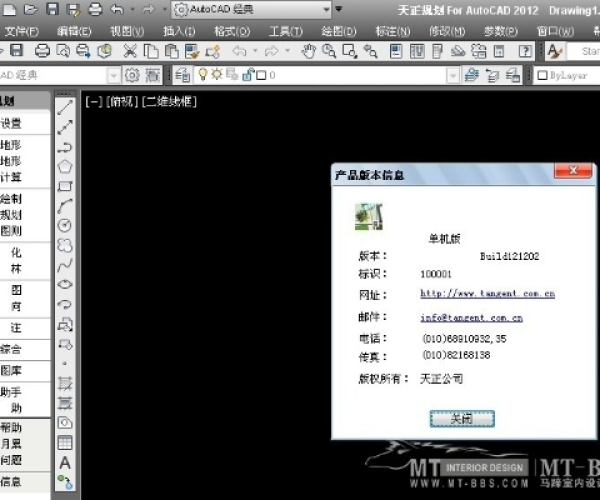Select the Rectangle tool
The width and height of the screenshot is (600, 500).
[65, 186]
